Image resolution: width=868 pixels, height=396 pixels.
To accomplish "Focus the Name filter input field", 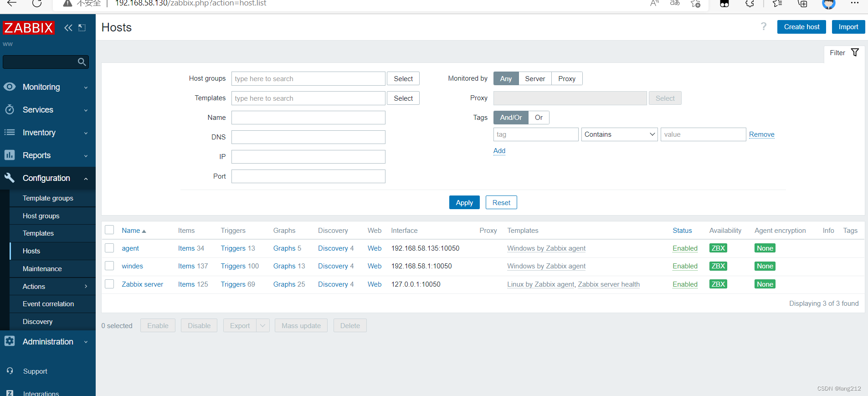I will pyautogui.click(x=308, y=118).
